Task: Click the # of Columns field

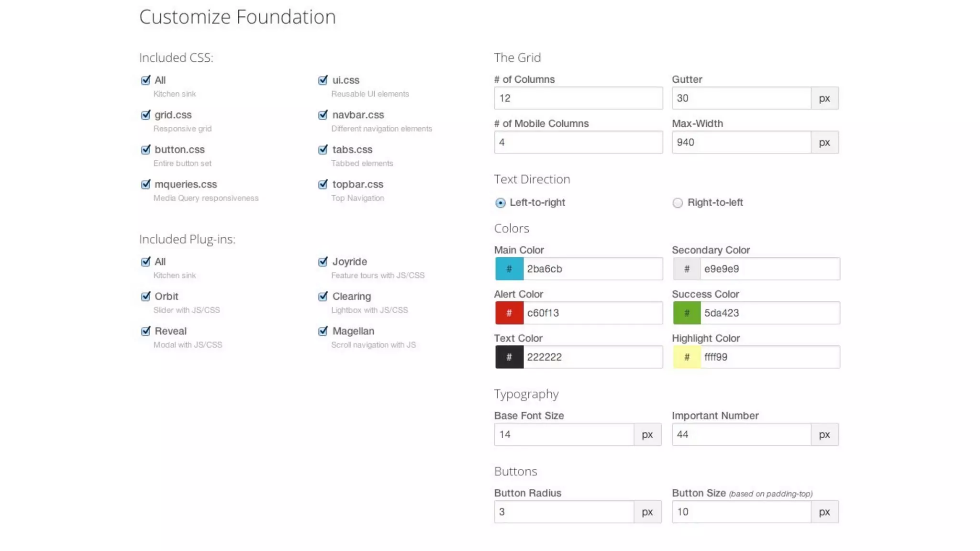Action: (x=578, y=98)
